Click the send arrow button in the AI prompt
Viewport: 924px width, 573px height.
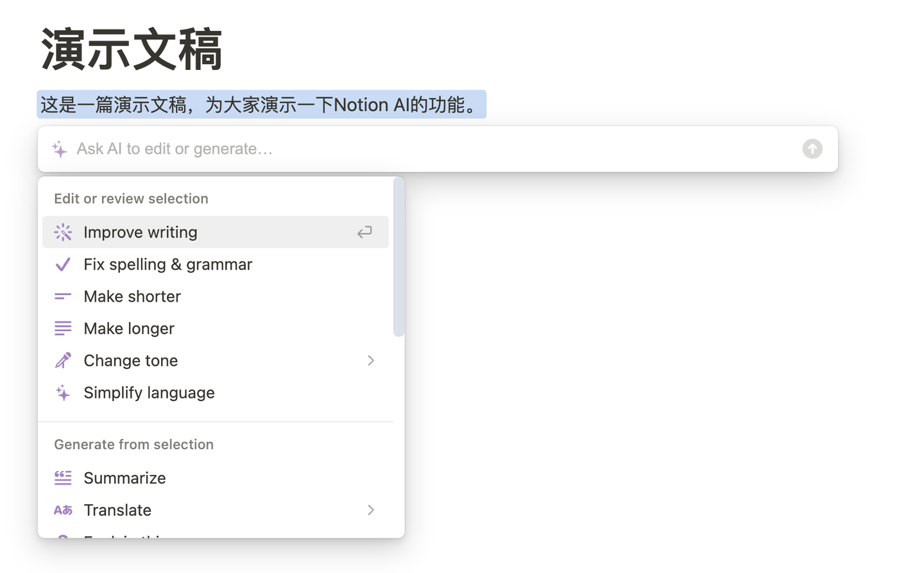pyautogui.click(x=812, y=149)
